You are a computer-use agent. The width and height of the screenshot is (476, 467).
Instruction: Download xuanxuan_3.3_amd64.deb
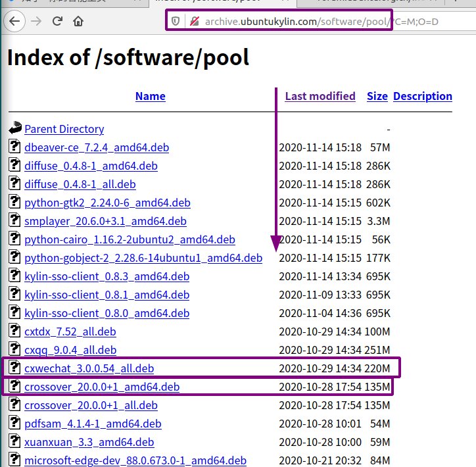click(89, 442)
